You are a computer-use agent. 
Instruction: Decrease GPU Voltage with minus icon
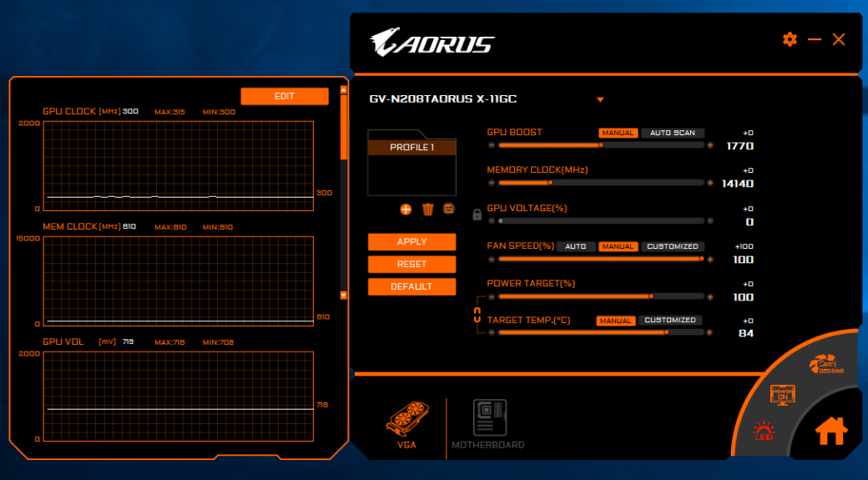pos(492,221)
